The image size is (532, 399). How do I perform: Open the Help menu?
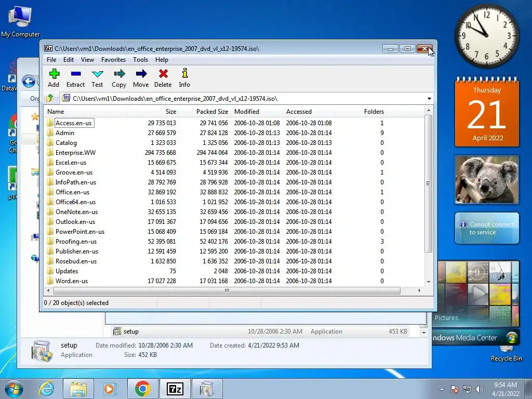click(162, 60)
